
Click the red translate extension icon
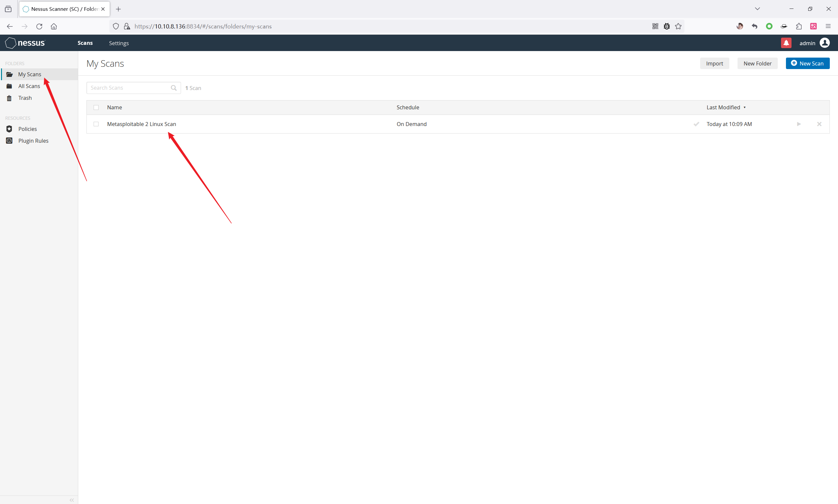[813, 27]
